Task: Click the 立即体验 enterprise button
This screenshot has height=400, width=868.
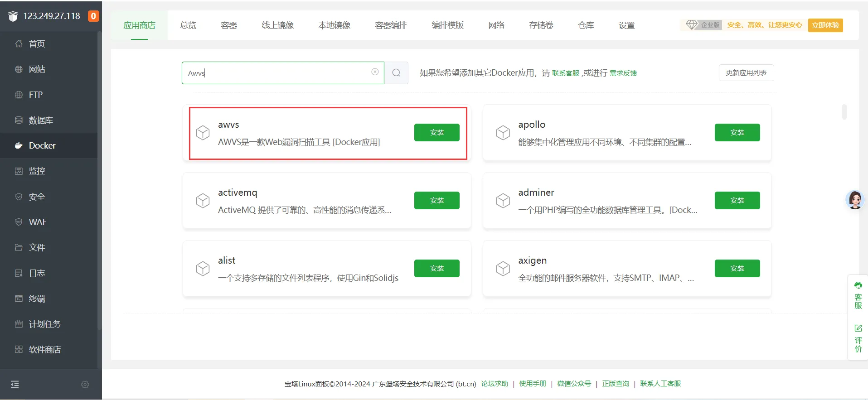Action: [x=825, y=25]
